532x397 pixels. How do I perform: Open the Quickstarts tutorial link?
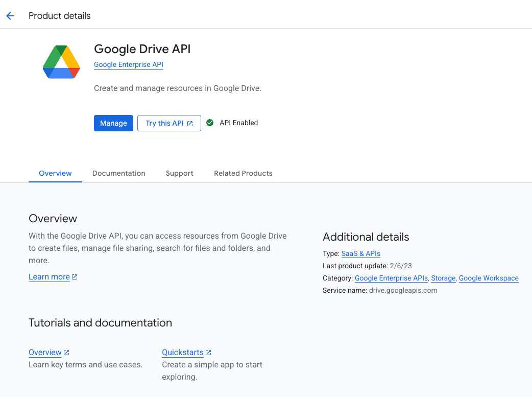click(x=183, y=353)
